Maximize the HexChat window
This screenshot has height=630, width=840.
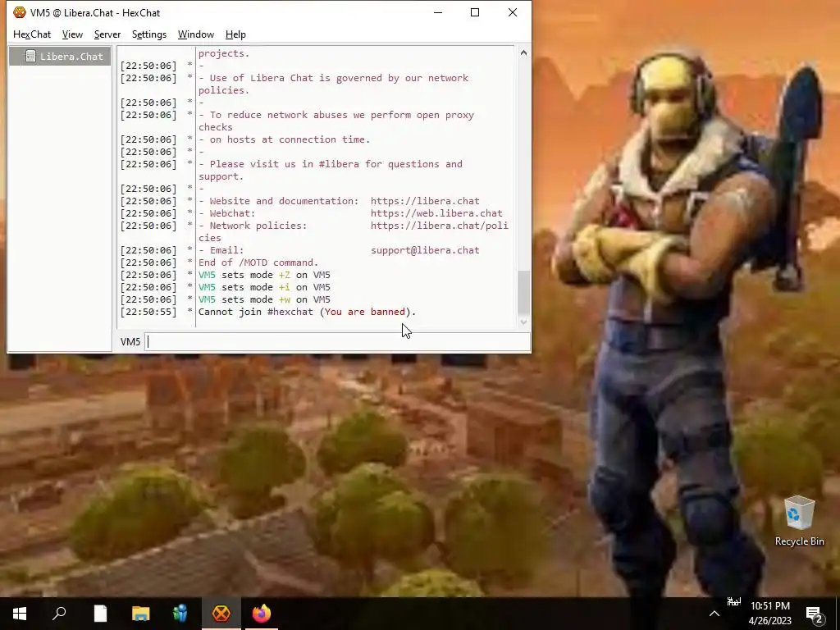pos(475,12)
